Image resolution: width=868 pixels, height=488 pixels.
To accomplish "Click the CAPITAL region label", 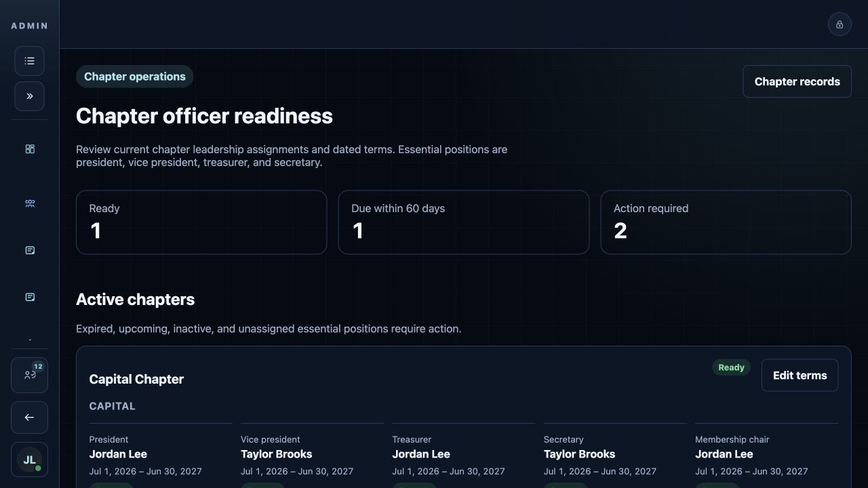I will 113,406.
